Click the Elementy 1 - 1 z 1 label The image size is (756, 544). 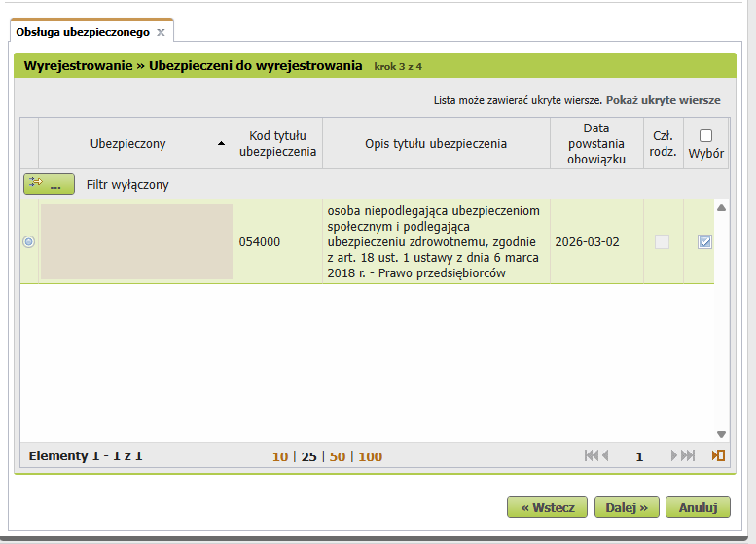pos(86,455)
